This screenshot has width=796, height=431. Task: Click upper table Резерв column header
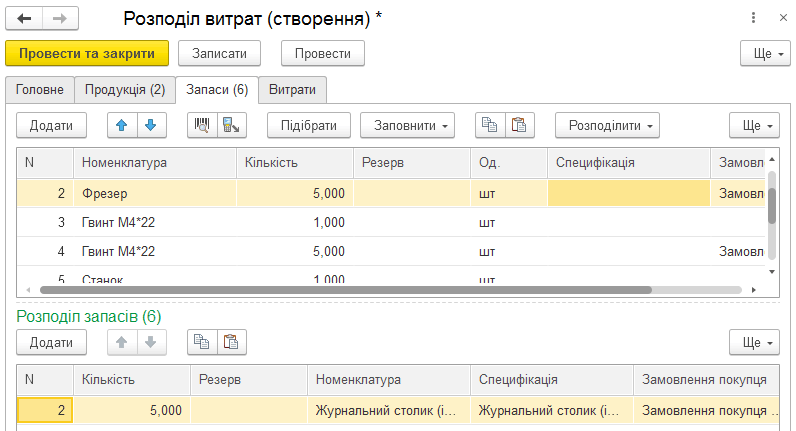click(x=412, y=163)
